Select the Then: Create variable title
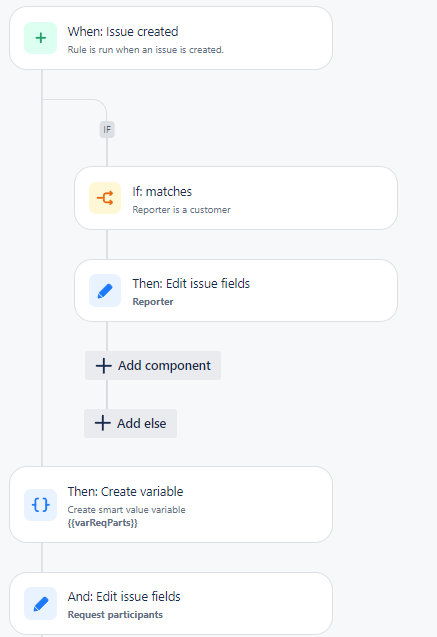Screen dimensions: 437x637 point(125,492)
